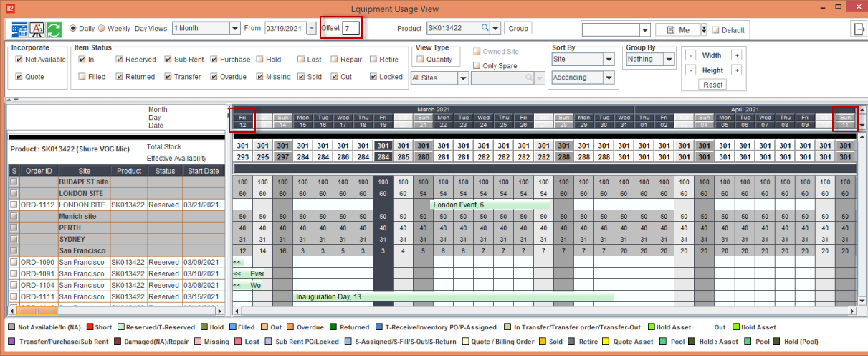This screenshot has width=868, height=356.
Task: Click the exit icon at top right
Action: click(x=857, y=29)
